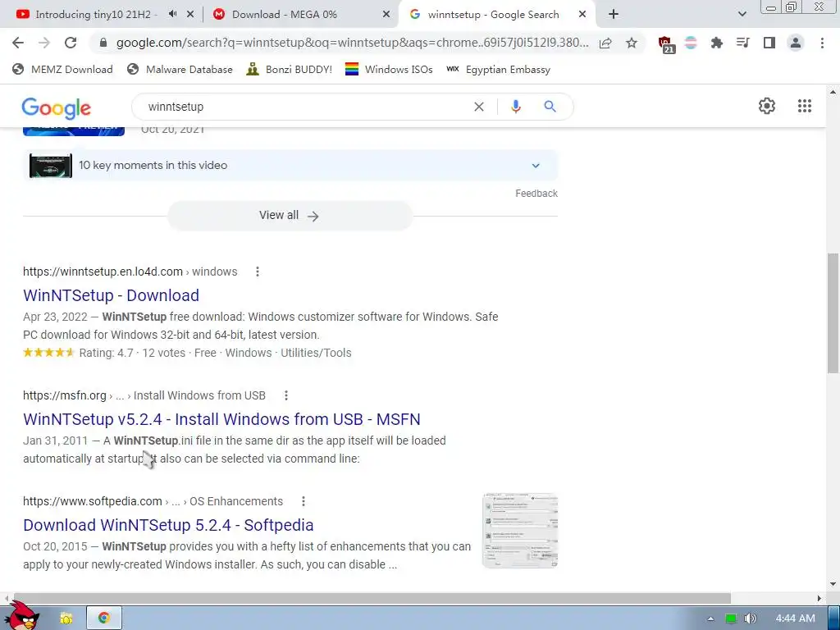Submit search with the magnifier icon
Screen dimensions: 840x630
(x=550, y=107)
